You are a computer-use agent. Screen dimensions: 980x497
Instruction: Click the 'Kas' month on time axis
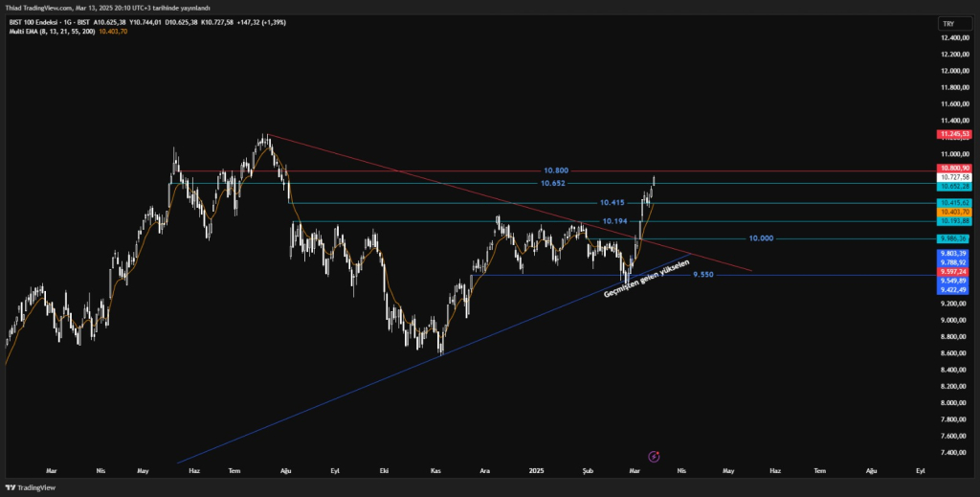(x=435, y=469)
